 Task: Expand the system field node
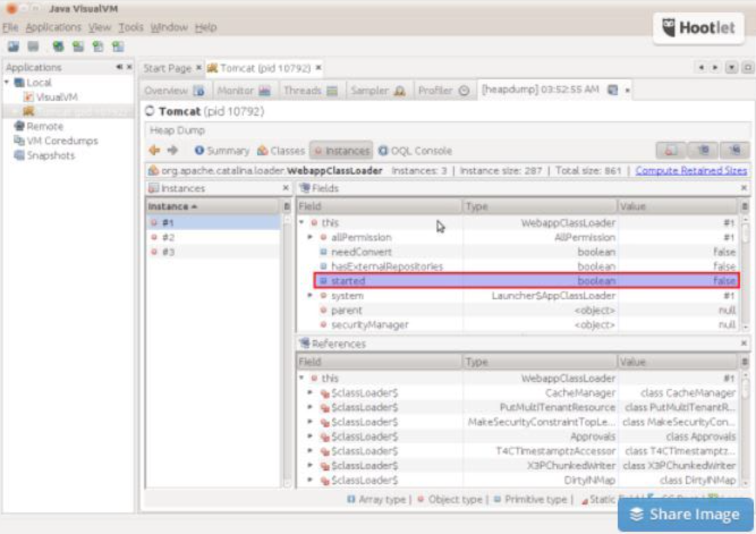(x=310, y=295)
